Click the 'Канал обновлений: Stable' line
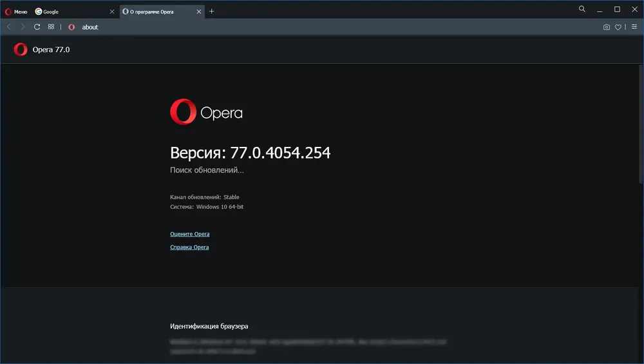Screen dimensions: 644x364 pyautogui.click(x=205, y=197)
